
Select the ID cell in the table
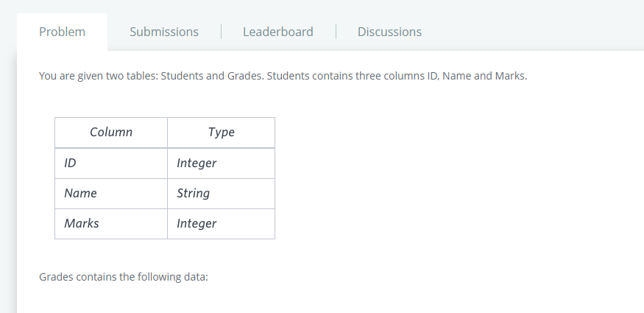pos(71,163)
